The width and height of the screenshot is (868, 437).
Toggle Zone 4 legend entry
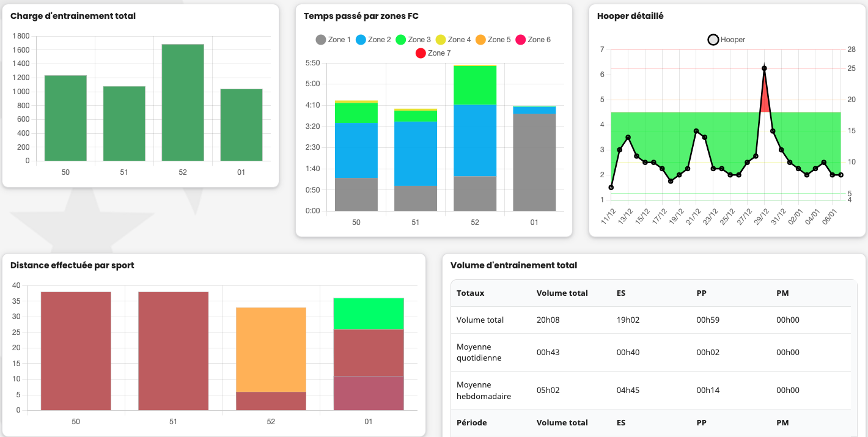click(x=453, y=40)
